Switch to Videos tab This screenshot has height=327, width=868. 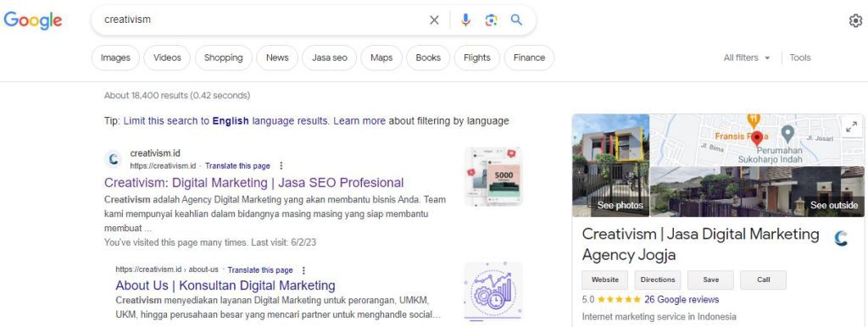coord(167,58)
